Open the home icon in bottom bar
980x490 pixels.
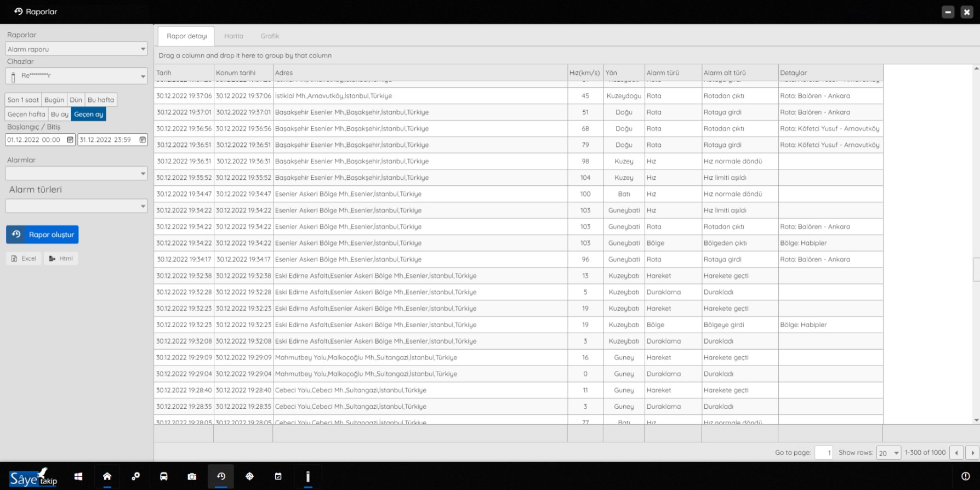point(107,476)
